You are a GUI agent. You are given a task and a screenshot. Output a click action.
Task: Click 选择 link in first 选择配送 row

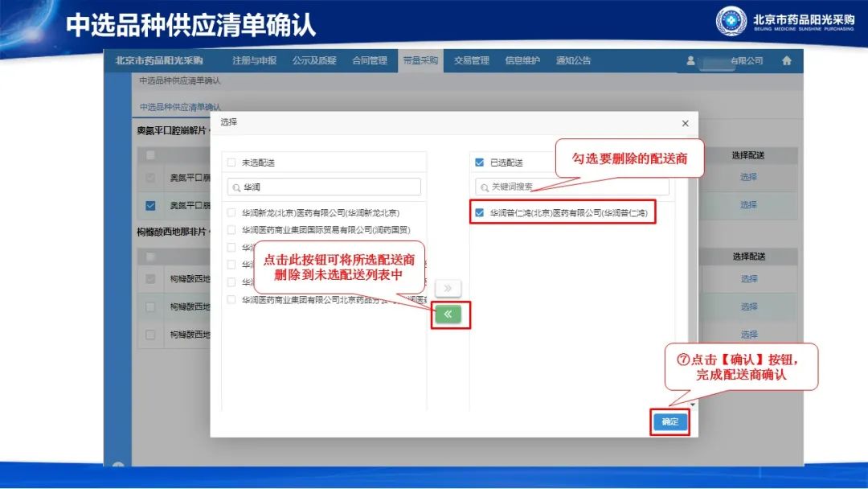pos(748,177)
